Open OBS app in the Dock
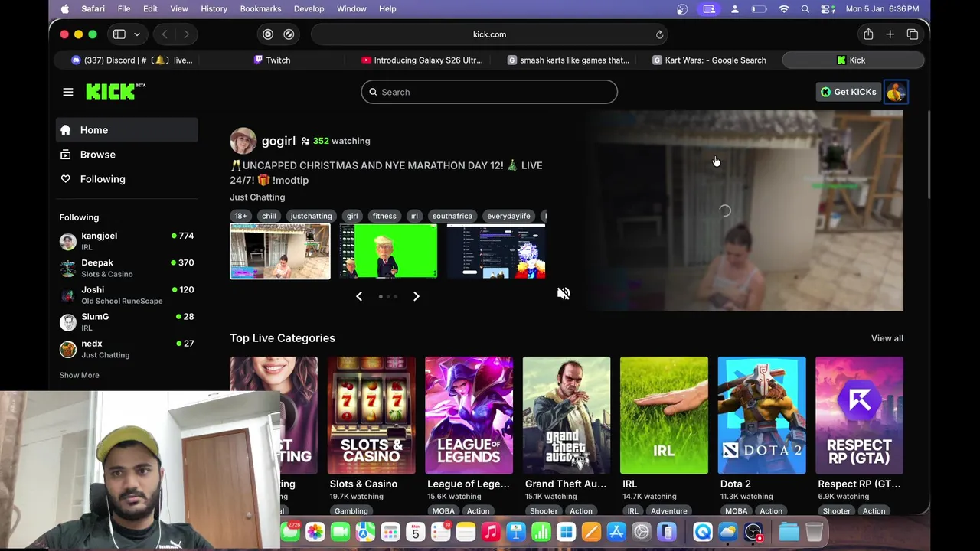This screenshot has width=980, height=551. pyautogui.click(x=753, y=532)
